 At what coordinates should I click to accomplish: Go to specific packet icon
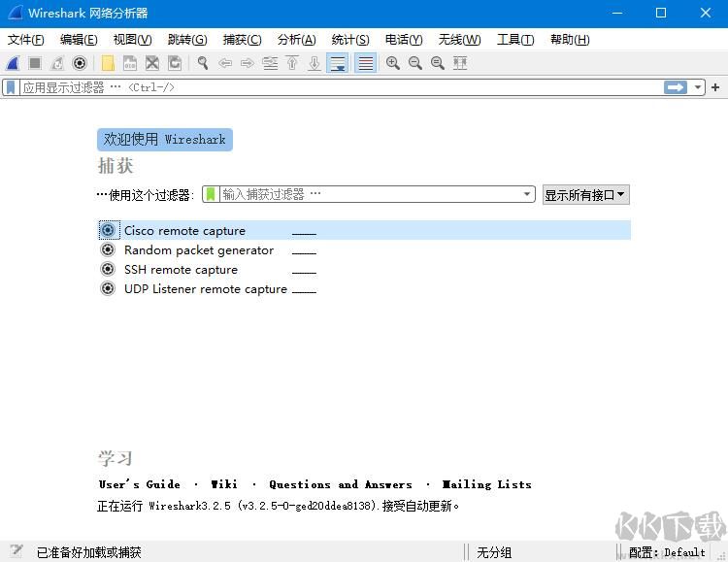click(270, 63)
